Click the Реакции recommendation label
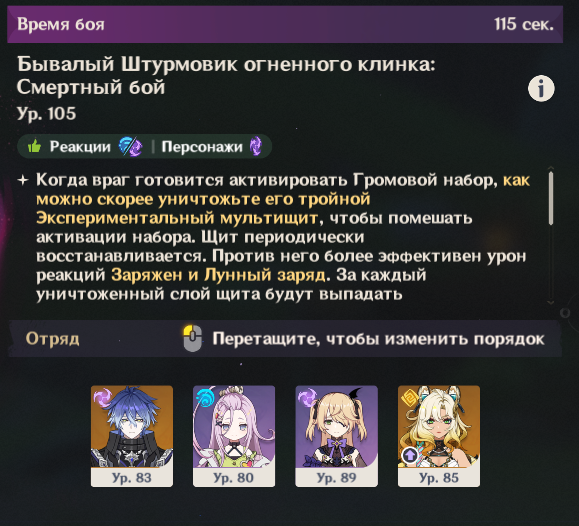Screen dimensions: 579x526 pos(80,147)
